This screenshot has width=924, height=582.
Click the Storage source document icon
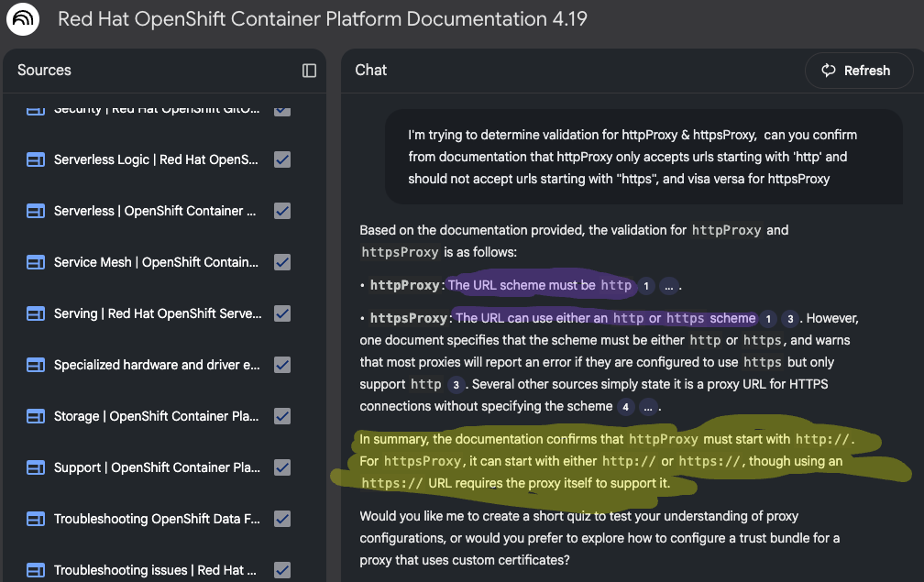pyautogui.click(x=36, y=416)
